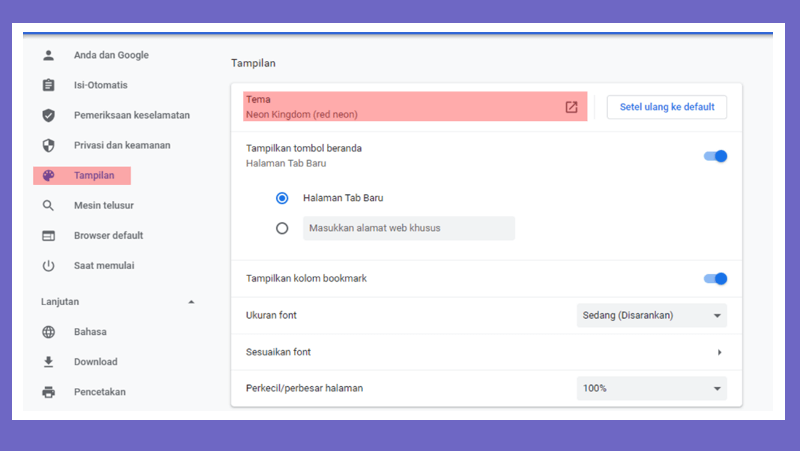Disable the Tampilkan kolom bookmark switch
This screenshot has height=451, width=800.
pos(715,279)
